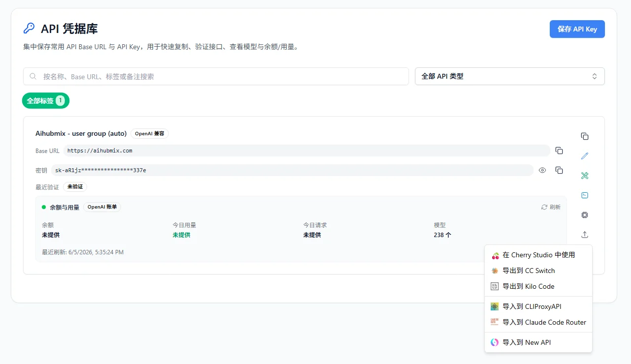Click the 最近刷新 timestamp text
The image size is (631, 364).
(x=83, y=252)
